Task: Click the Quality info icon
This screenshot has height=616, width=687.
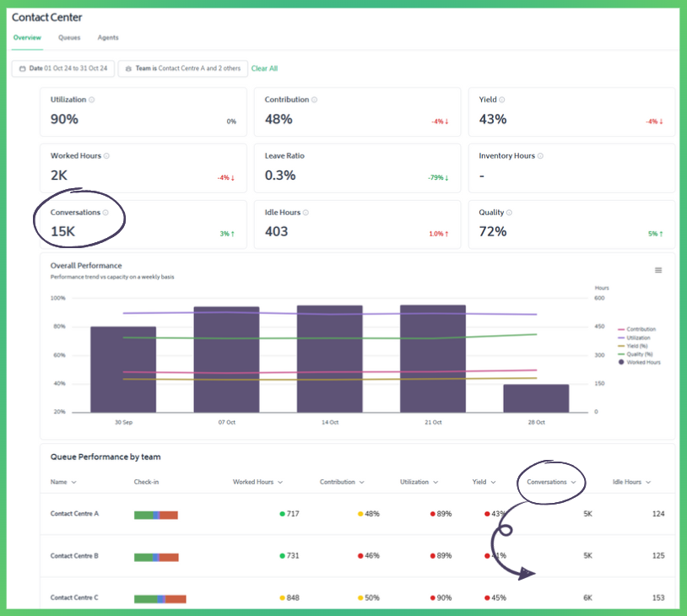Action: [x=509, y=213]
